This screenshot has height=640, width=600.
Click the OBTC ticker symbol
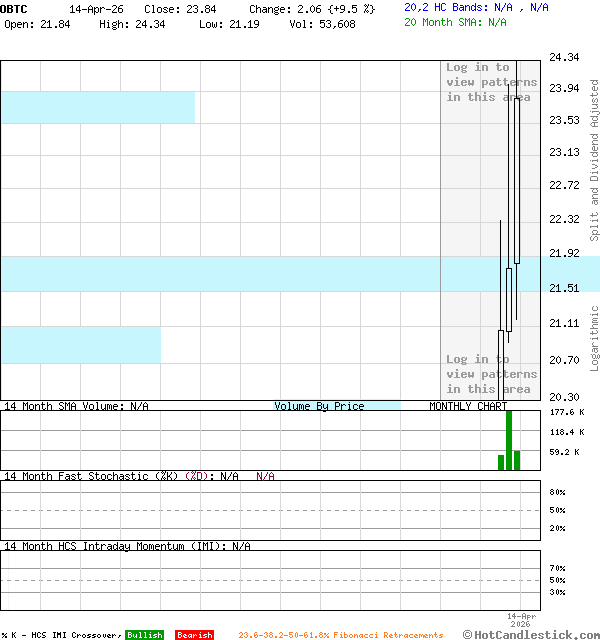tap(14, 8)
